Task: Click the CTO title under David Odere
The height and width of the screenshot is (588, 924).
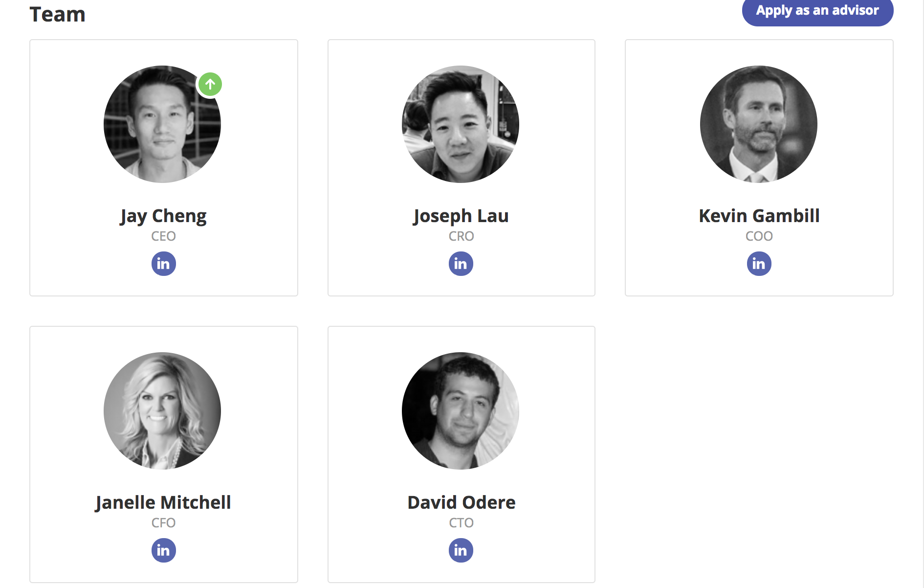Action: 461,523
